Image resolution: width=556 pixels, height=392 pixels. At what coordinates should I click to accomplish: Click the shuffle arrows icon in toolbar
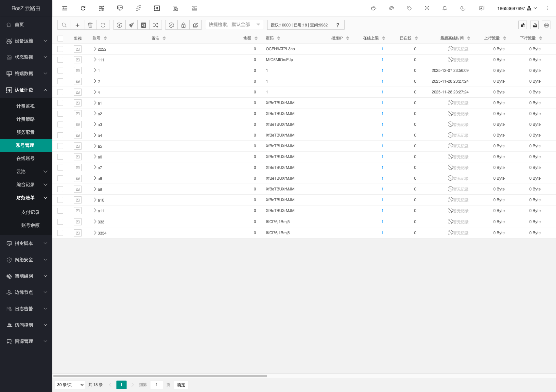(x=156, y=25)
